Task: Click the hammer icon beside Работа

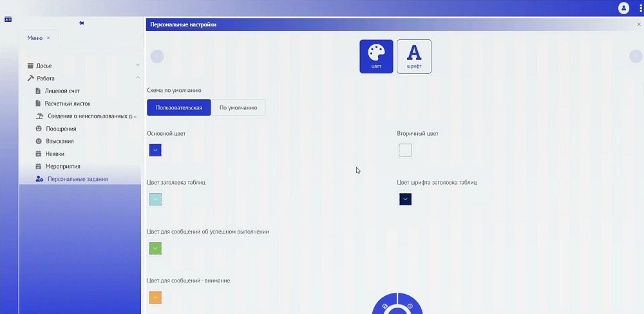Action: (30, 78)
